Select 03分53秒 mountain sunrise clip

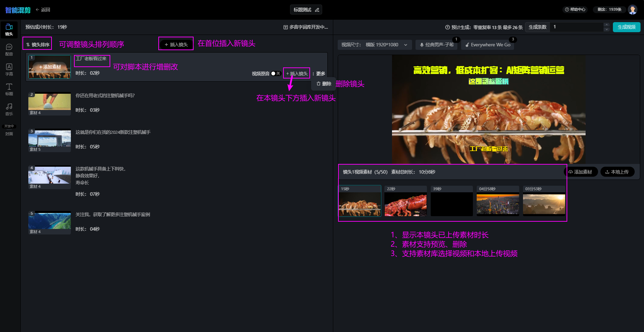point(544,201)
